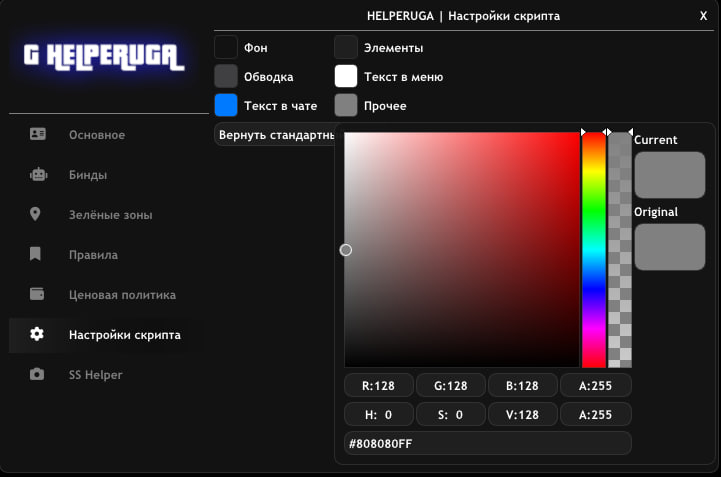Click the A:255 field in HSV row
Viewport: 721px width, 477px height.
click(x=595, y=414)
